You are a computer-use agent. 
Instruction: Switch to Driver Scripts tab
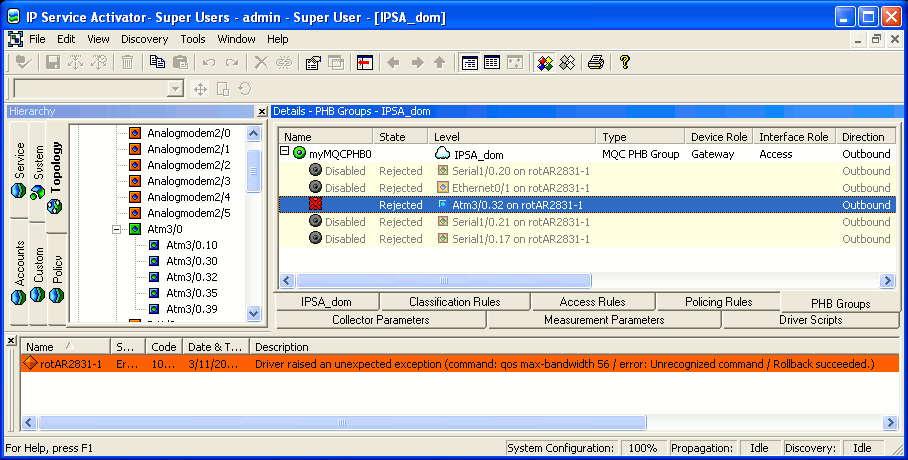point(810,320)
